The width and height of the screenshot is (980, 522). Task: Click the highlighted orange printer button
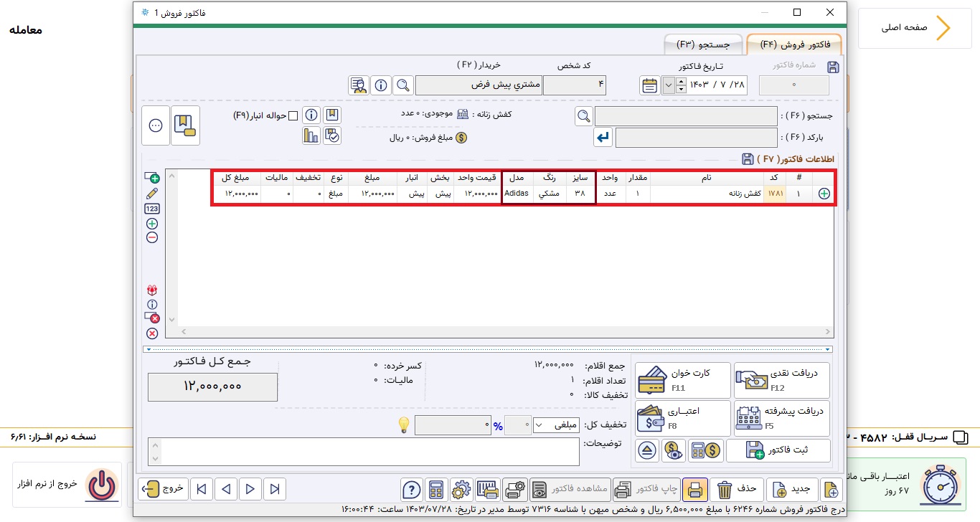(694, 490)
